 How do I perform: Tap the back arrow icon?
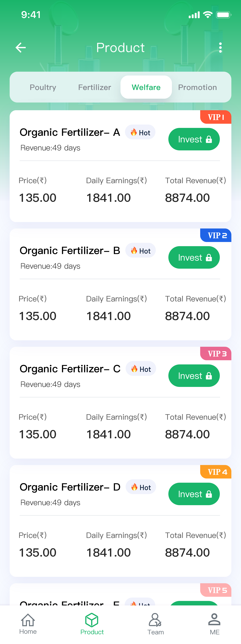pos(21,48)
